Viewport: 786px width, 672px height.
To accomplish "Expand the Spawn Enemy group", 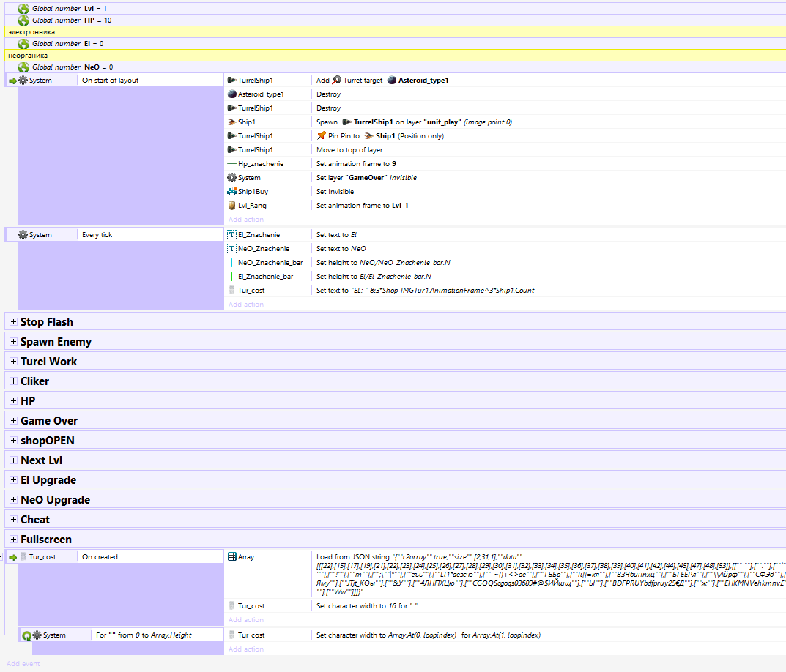I will point(13,342).
